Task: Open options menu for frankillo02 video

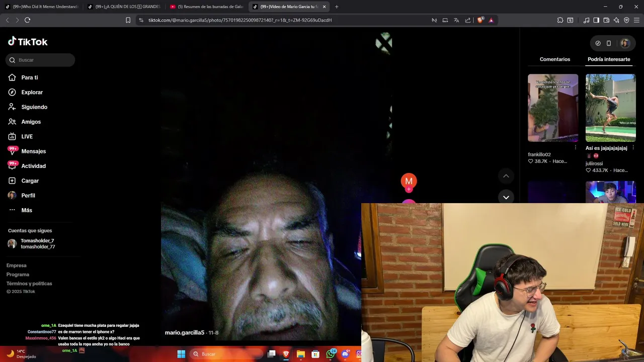Action: 576,148
